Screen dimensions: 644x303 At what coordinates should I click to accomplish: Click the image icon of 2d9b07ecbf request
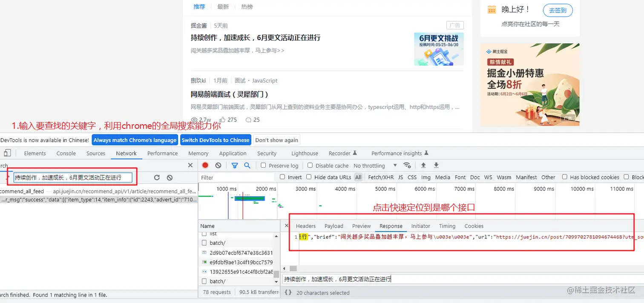pos(204,253)
